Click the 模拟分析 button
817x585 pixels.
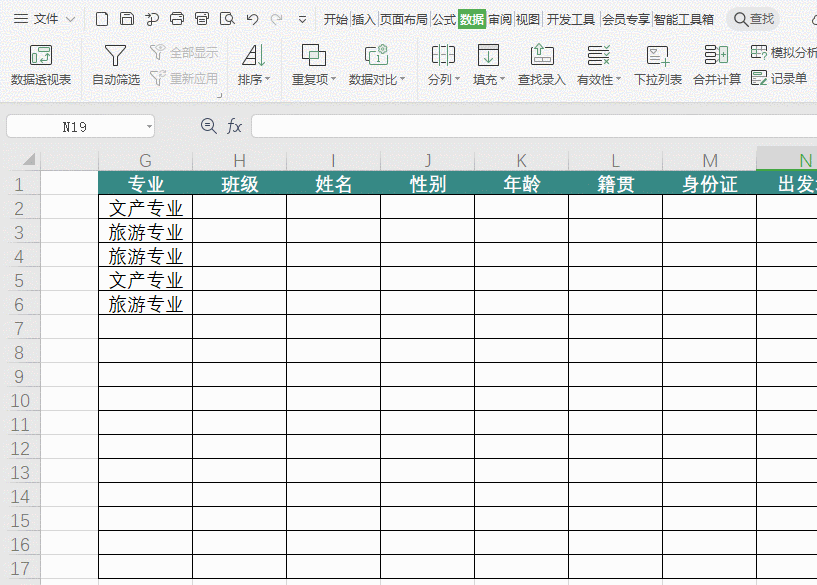[x=784, y=52]
